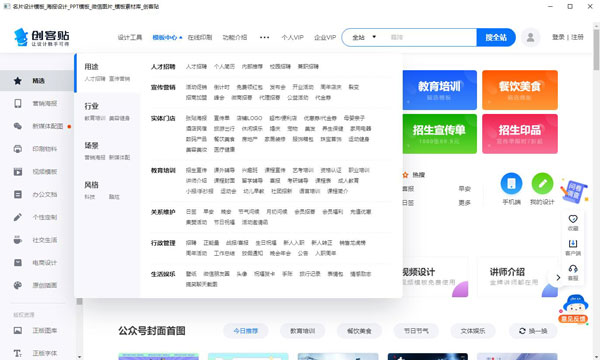Open the 餐饮美食 orange banner card
Screen dimensions: 600x360
click(520, 90)
